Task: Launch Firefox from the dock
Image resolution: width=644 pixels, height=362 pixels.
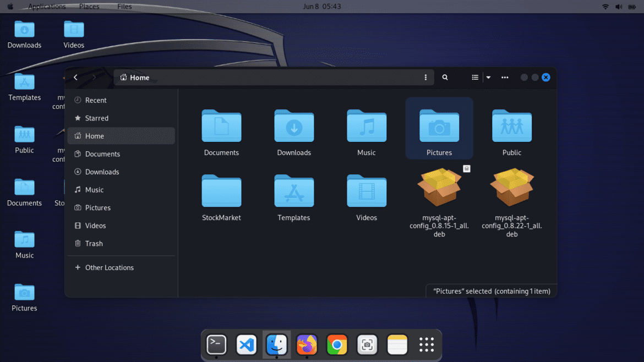Action: click(307, 344)
